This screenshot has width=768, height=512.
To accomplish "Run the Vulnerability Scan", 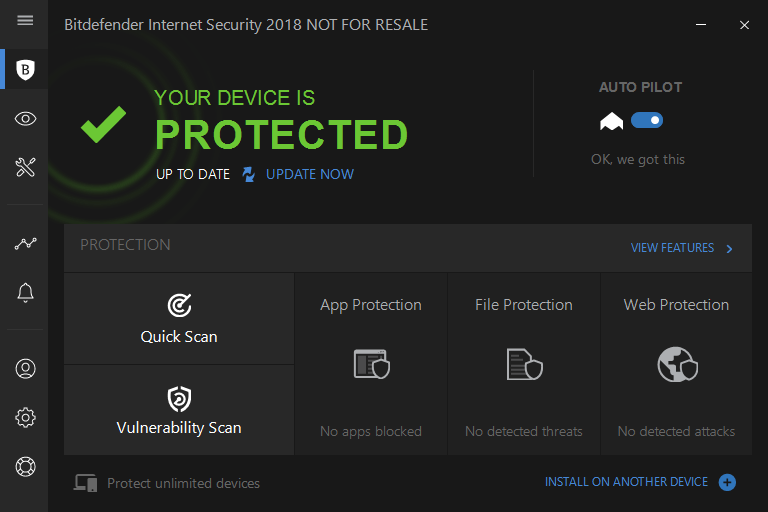I will click(179, 410).
